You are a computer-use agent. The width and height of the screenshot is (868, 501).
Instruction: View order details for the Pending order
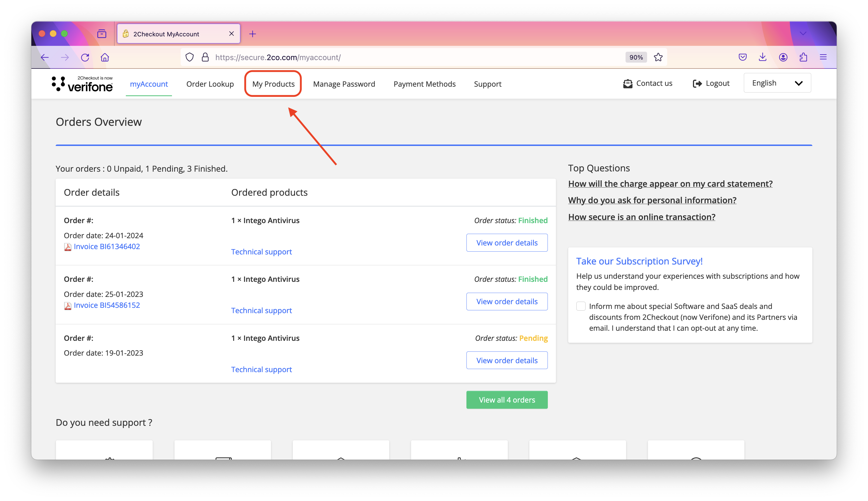click(x=507, y=360)
